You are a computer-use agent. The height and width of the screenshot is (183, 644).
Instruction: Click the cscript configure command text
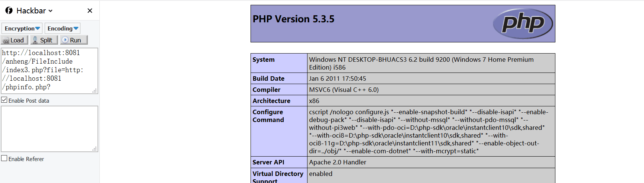(428, 131)
